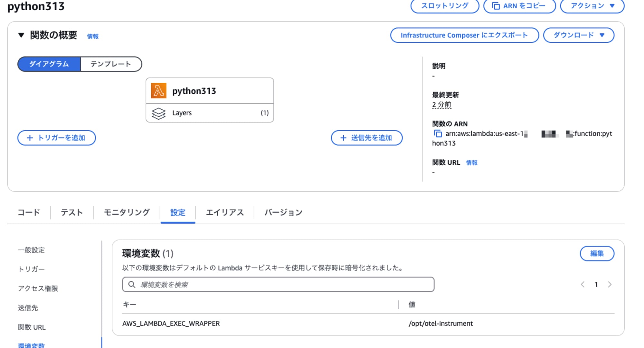Switch to テンプレート view
The height and width of the screenshot is (348, 644).
coord(111,64)
